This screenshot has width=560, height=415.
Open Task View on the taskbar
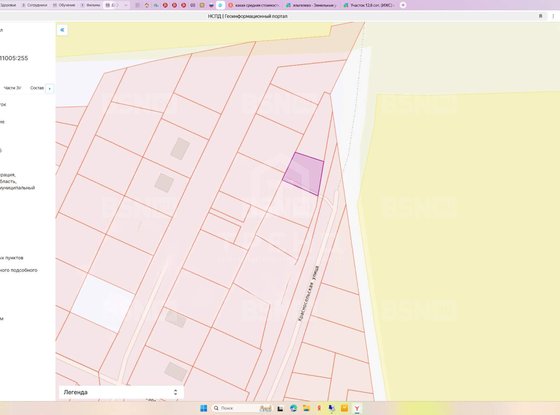pos(280,408)
